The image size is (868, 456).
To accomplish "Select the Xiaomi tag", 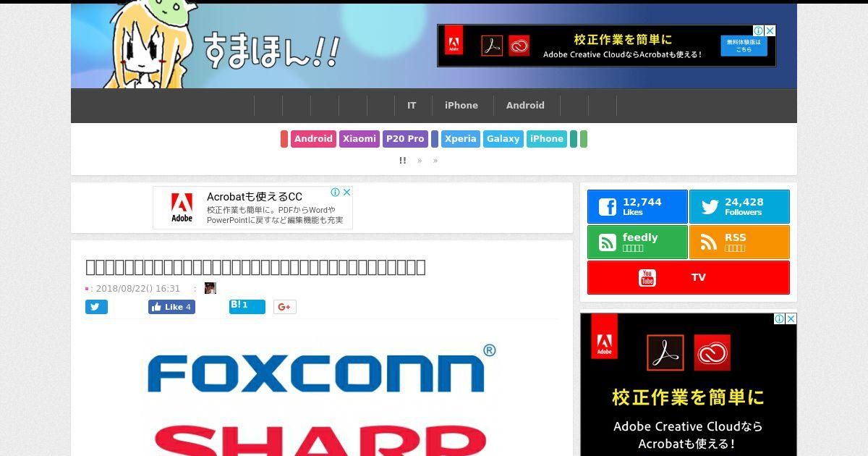I will 359,139.
